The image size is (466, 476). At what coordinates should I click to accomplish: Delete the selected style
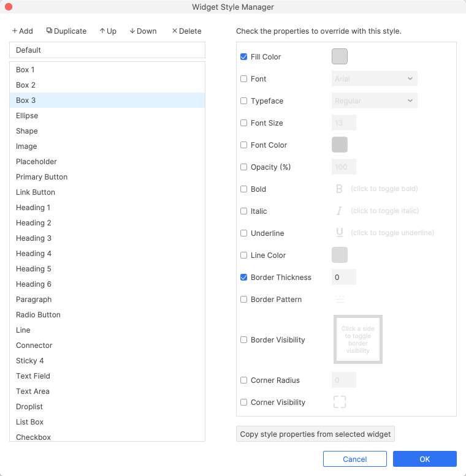click(x=186, y=31)
